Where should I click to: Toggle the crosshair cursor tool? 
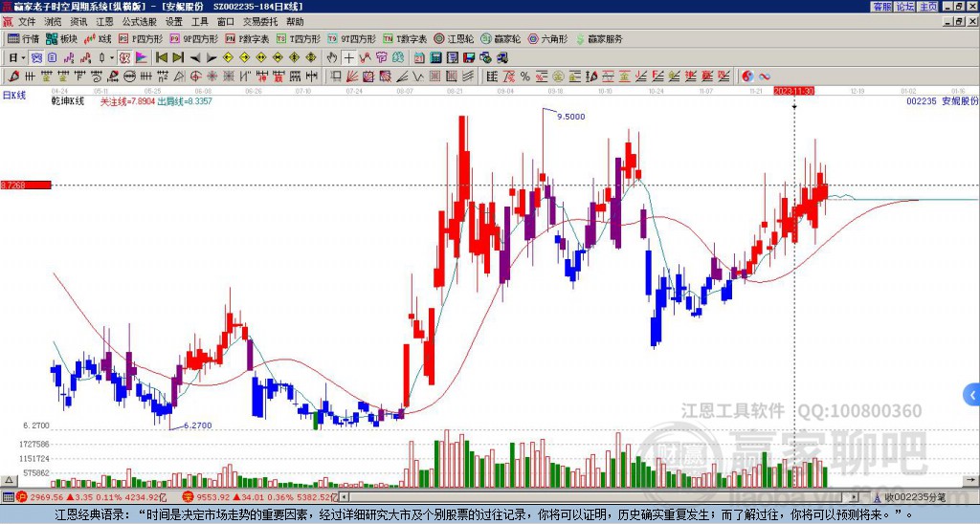[348, 58]
